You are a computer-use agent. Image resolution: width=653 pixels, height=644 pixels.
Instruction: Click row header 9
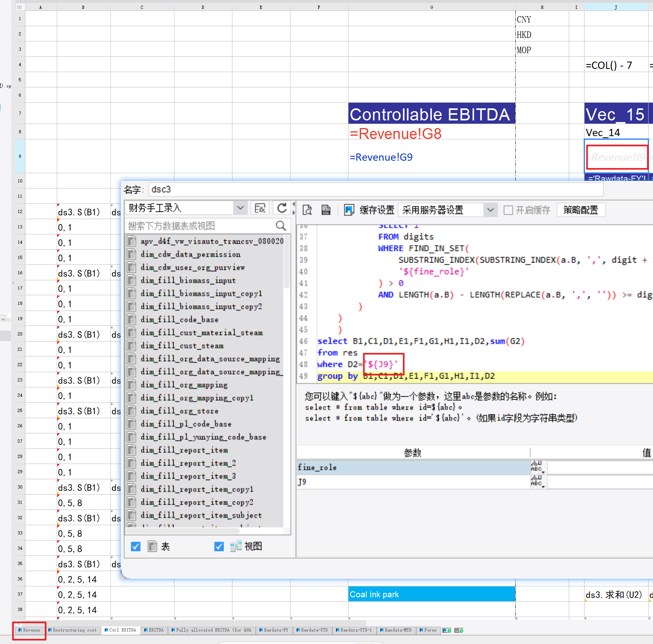[x=20, y=156]
